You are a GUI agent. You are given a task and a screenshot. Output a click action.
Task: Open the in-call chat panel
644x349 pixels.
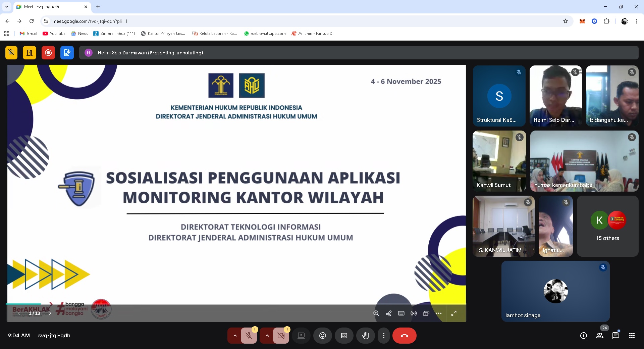pos(615,336)
